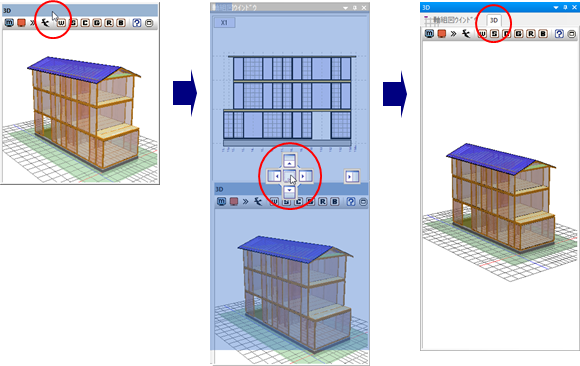580x366 pixels.
Task: Click the orange square icon in left panel toolbar
Action: [x=21, y=23]
